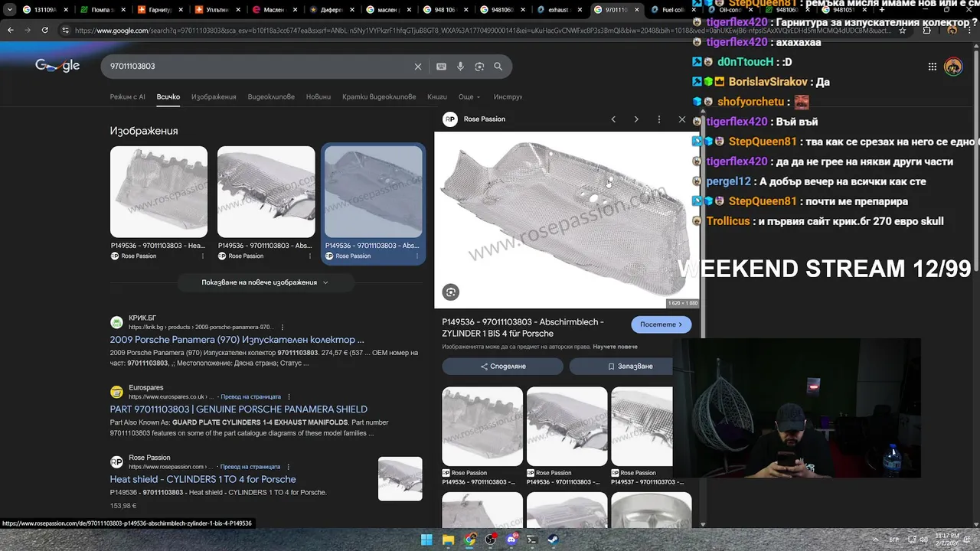
Task: Open the terminal taskbar icon
Action: 532,540
